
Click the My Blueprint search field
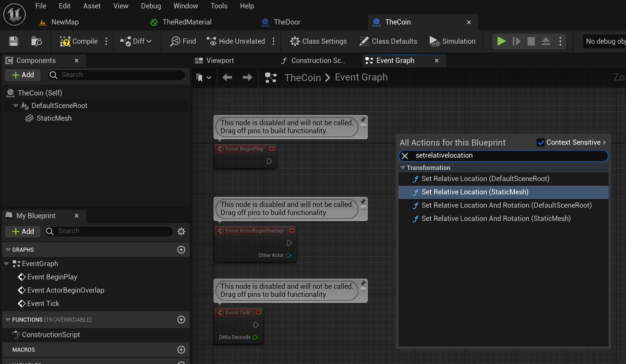[x=108, y=231]
